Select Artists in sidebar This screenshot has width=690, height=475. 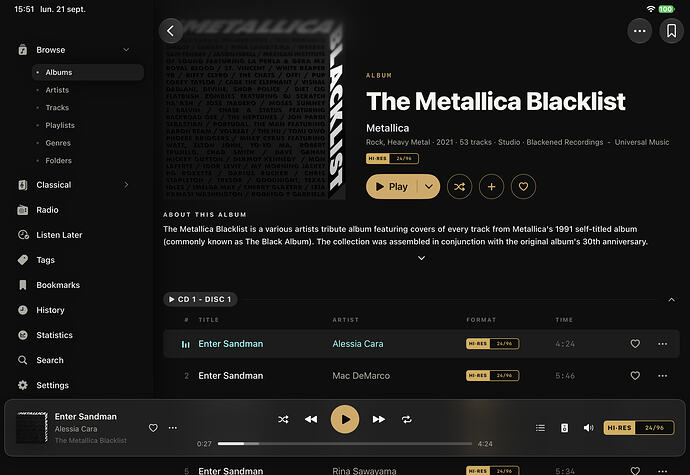point(57,90)
